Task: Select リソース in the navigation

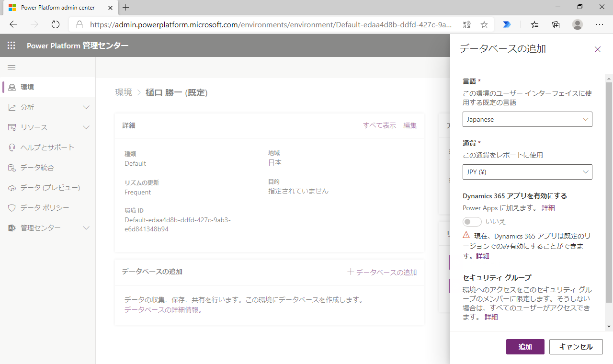Action: point(48,127)
